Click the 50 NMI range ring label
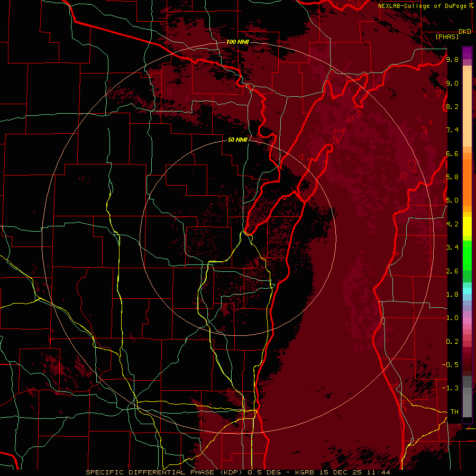The height and width of the screenshot is (476, 476). 237,140
